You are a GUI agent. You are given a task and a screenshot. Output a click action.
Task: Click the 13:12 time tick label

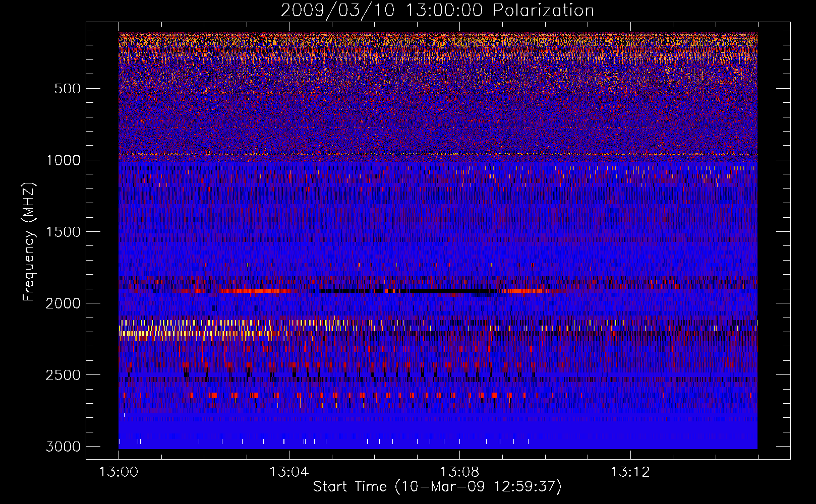pyautogui.click(x=630, y=472)
